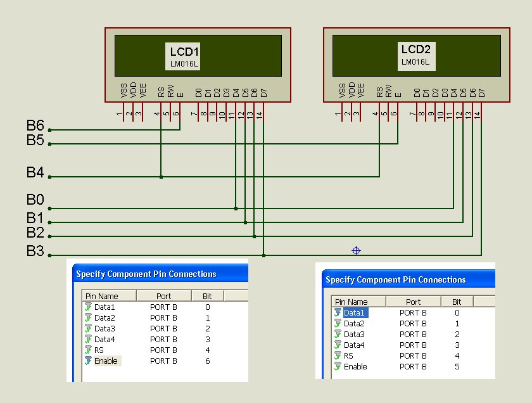The height and width of the screenshot is (403, 532).
Task: Click the blue origin crosshair marker
Action: [356, 250]
